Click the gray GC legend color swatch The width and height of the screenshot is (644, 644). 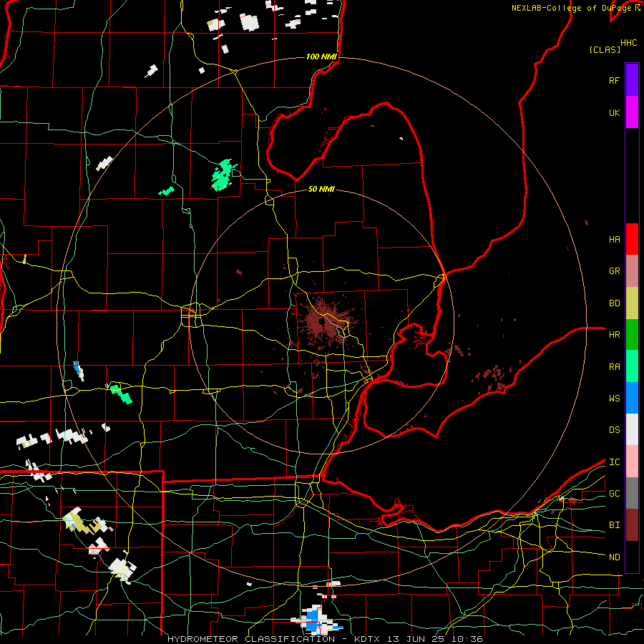(632, 493)
